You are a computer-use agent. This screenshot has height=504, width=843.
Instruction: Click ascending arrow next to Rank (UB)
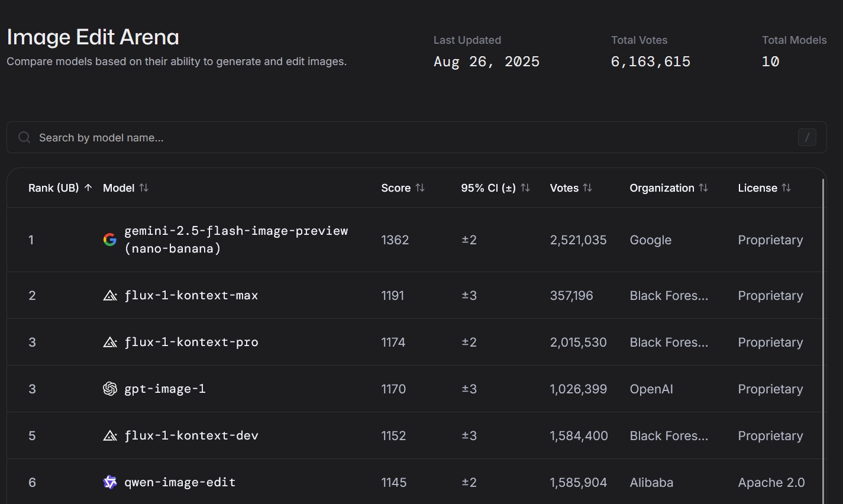[88, 188]
